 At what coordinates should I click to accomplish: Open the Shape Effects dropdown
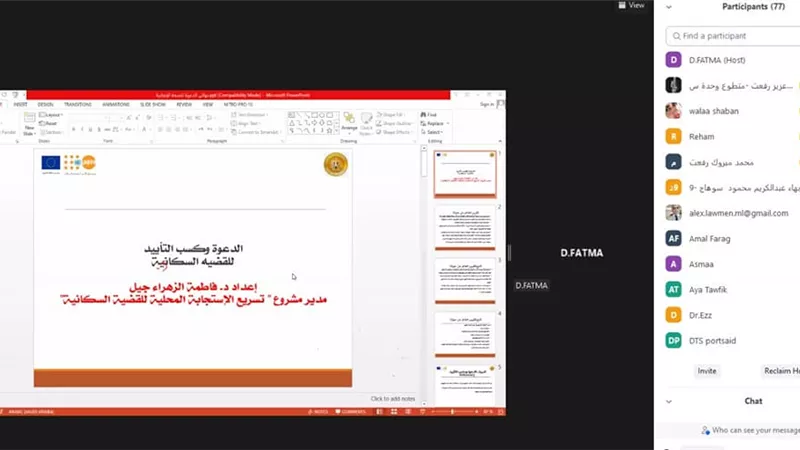pyautogui.click(x=394, y=132)
